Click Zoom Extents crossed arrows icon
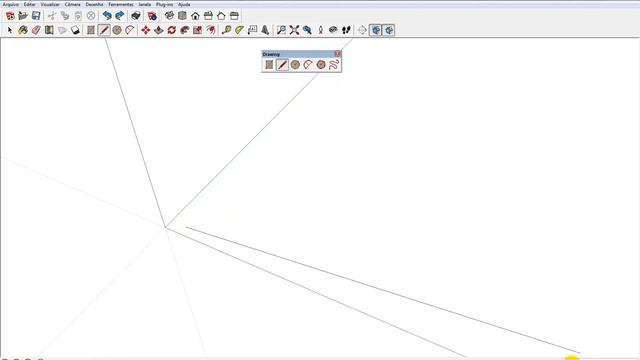Screen dimensions: 640x360 click(294, 30)
